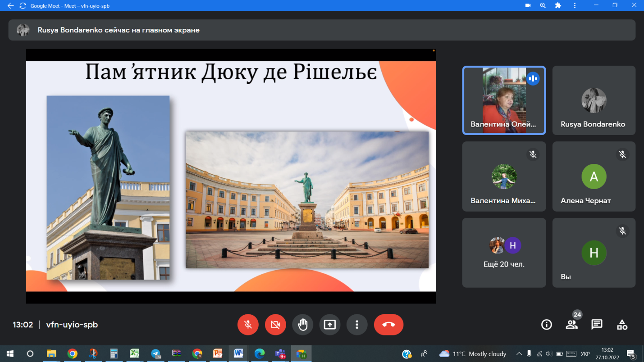This screenshot has width=644, height=362.
Task: Raise hand in the meeting
Action: [302, 325]
